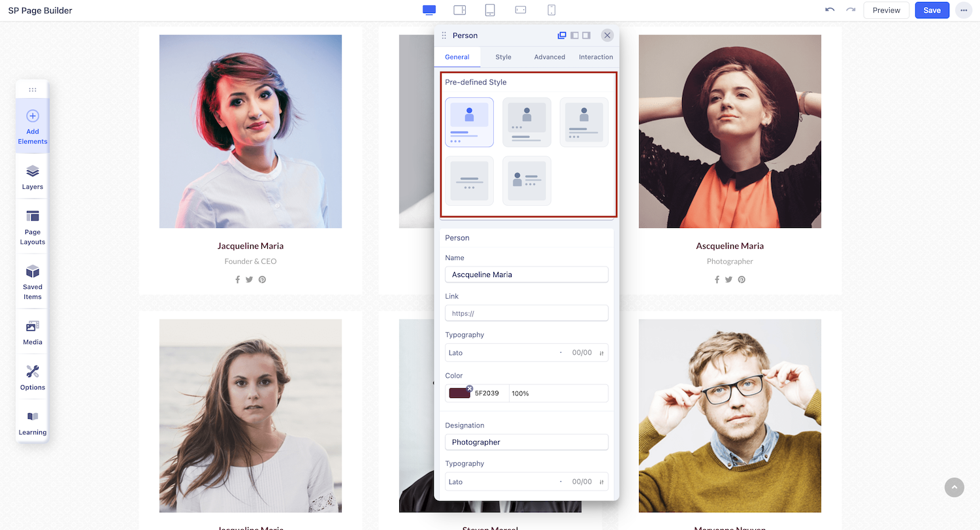
Task: Switch to the Style tab
Action: pos(503,57)
